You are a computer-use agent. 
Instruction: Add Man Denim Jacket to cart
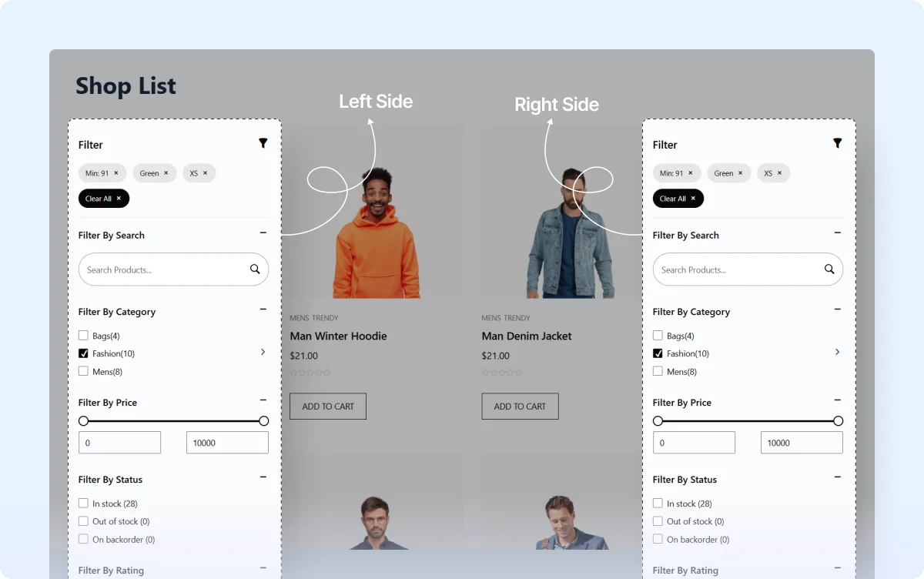pyautogui.click(x=520, y=407)
